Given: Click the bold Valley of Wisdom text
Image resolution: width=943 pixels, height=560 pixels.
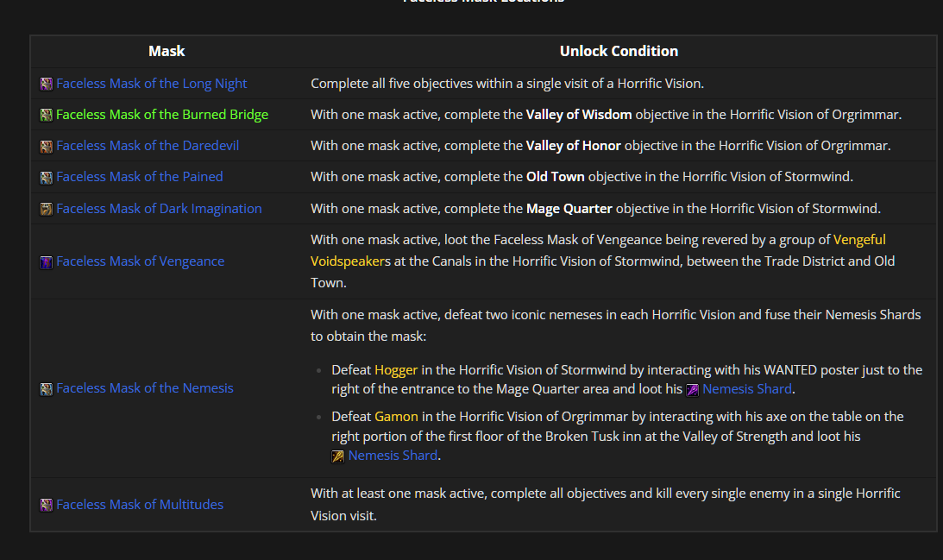Looking at the screenshot, I should coord(579,114).
